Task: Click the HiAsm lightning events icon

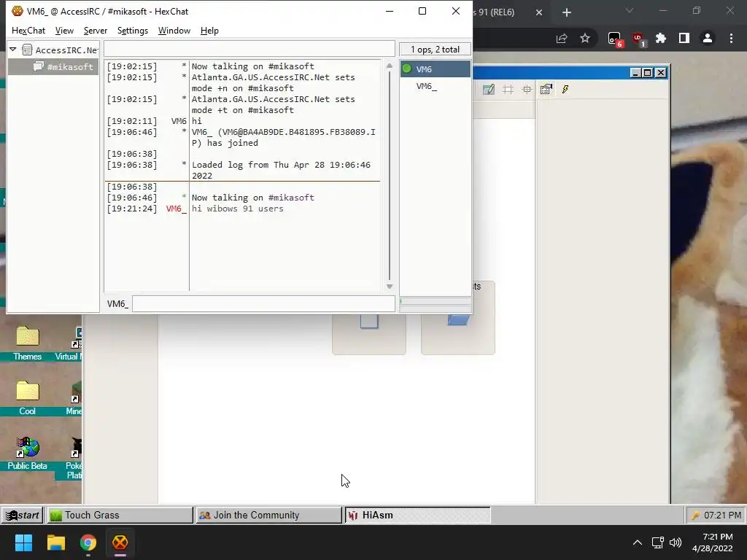Action: tap(565, 89)
